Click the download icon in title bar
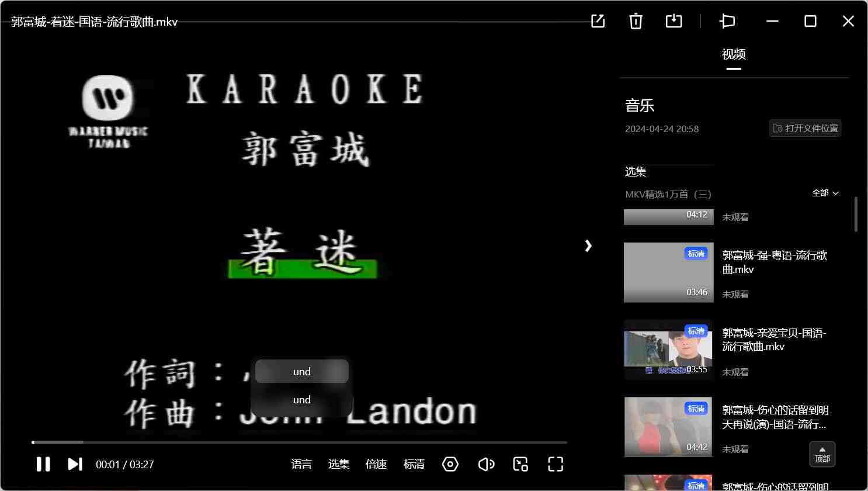This screenshot has width=868, height=491. (x=674, y=21)
